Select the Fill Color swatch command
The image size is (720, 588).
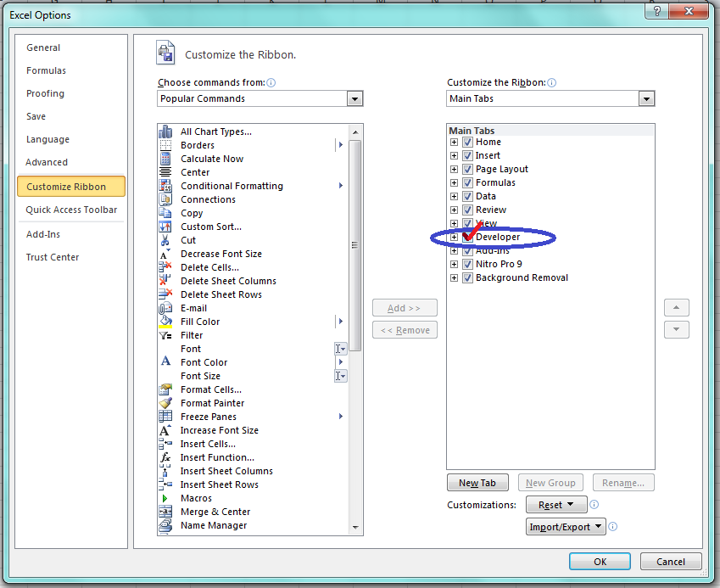coord(200,322)
